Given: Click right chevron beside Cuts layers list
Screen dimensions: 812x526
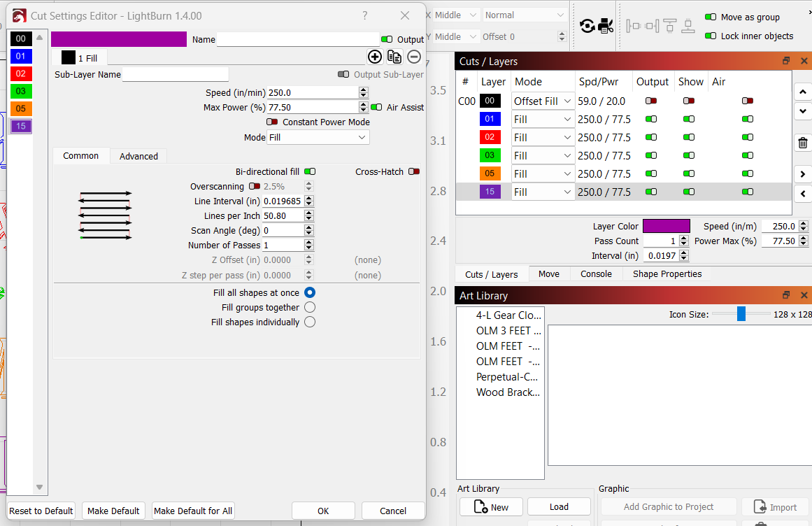Looking at the screenshot, I should click(803, 174).
